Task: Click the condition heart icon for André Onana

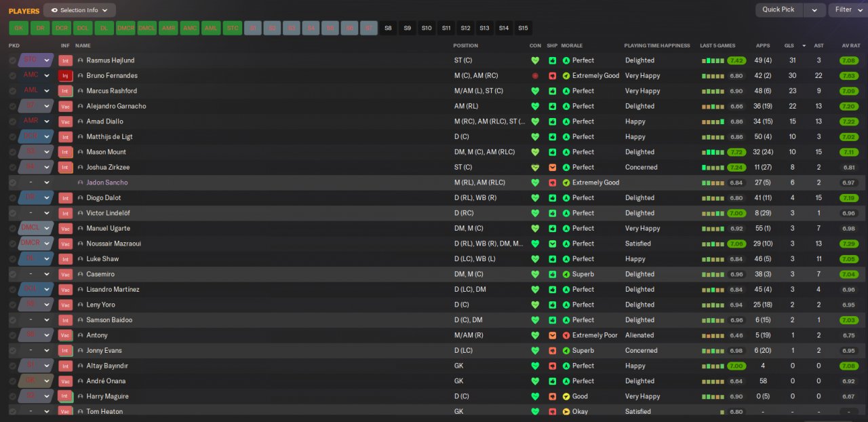Action: (535, 381)
